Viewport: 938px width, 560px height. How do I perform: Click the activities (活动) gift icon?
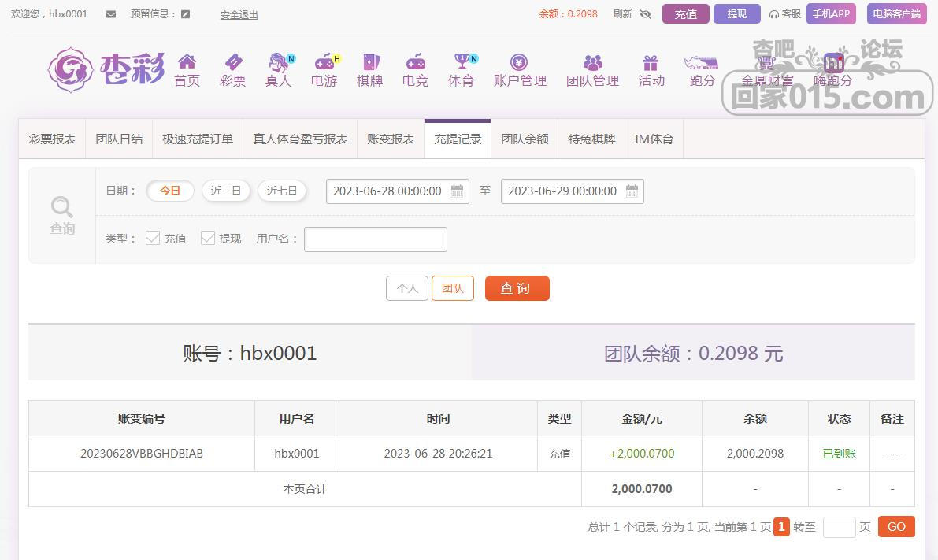pos(651,62)
